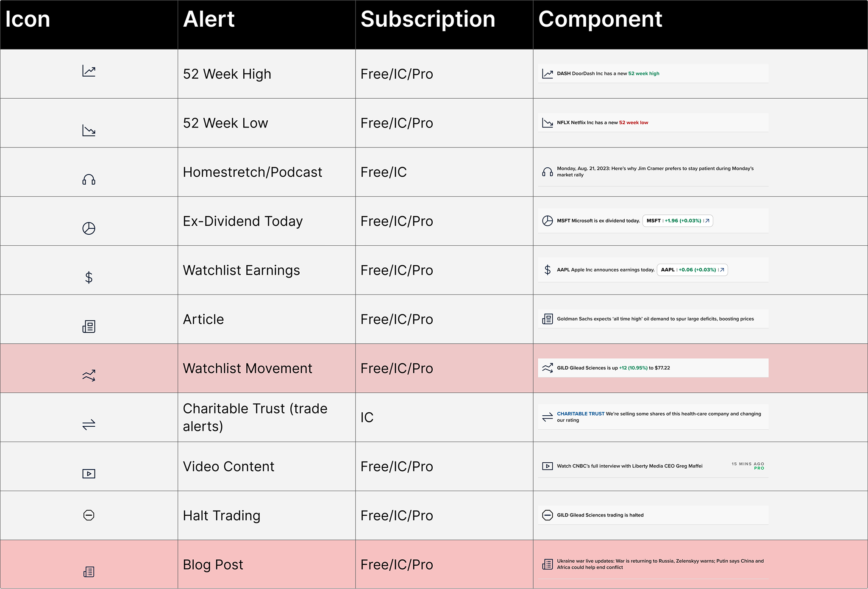Open the DASH DoorDash 52 week high alert
Screen dimensions: 868x589
[x=653, y=73]
